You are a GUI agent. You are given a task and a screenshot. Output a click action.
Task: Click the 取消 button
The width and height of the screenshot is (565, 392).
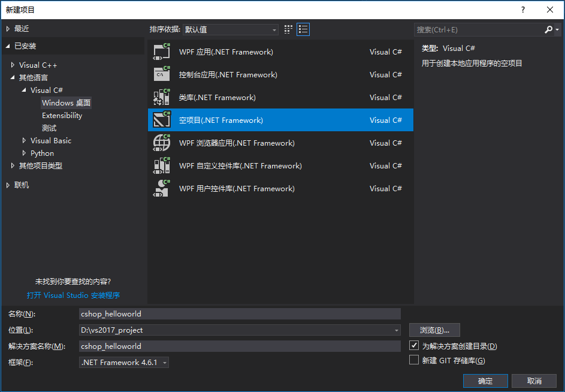pyautogui.click(x=534, y=381)
